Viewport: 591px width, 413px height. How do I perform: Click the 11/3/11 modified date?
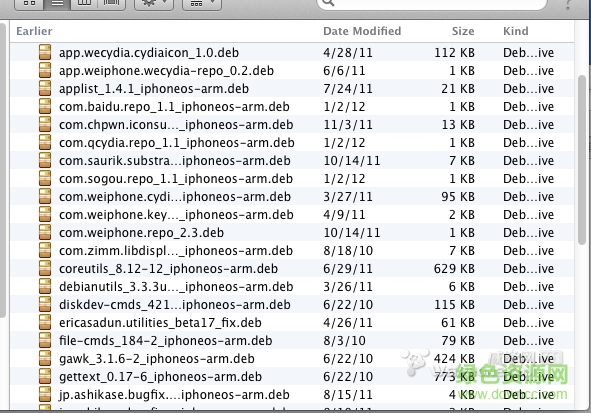[x=348, y=125]
